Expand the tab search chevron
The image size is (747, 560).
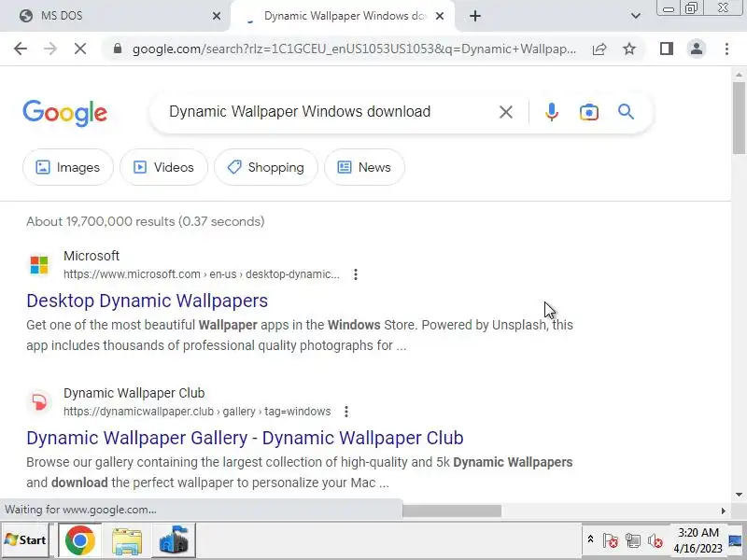(636, 16)
